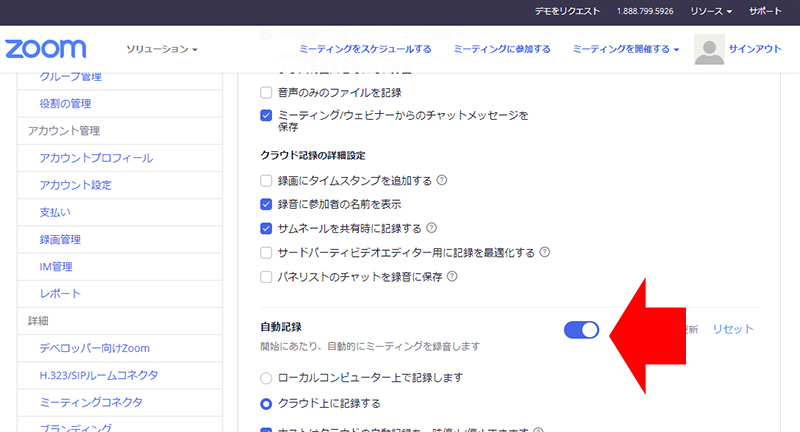Click help icon beside サムネールを共有時に記録する
800x432 pixels.
(431, 228)
